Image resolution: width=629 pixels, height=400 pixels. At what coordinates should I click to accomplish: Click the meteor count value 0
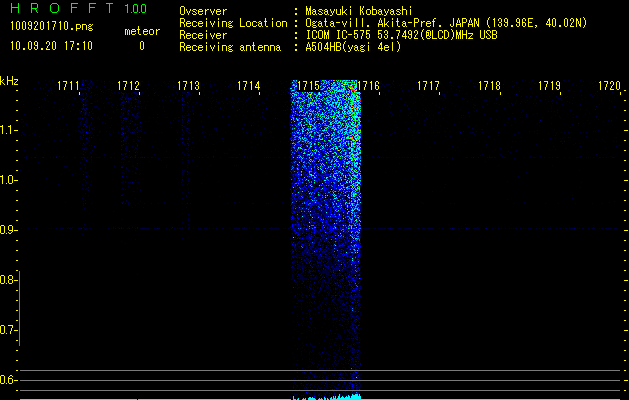click(142, 46)
